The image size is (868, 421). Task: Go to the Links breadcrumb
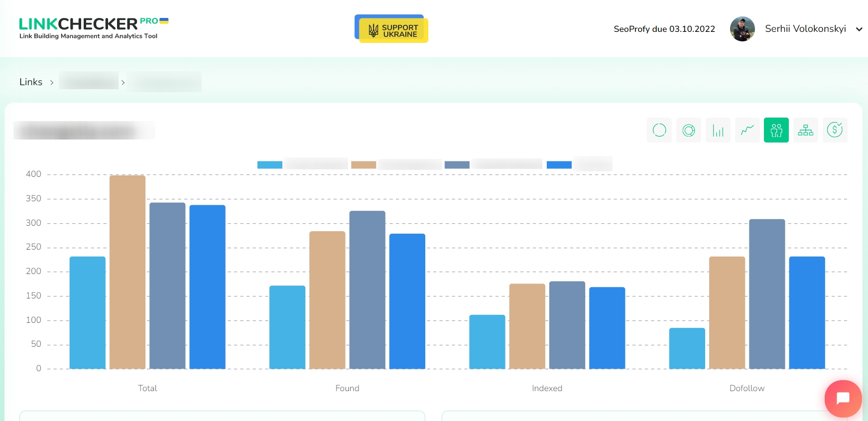click(x=31, y=82)
